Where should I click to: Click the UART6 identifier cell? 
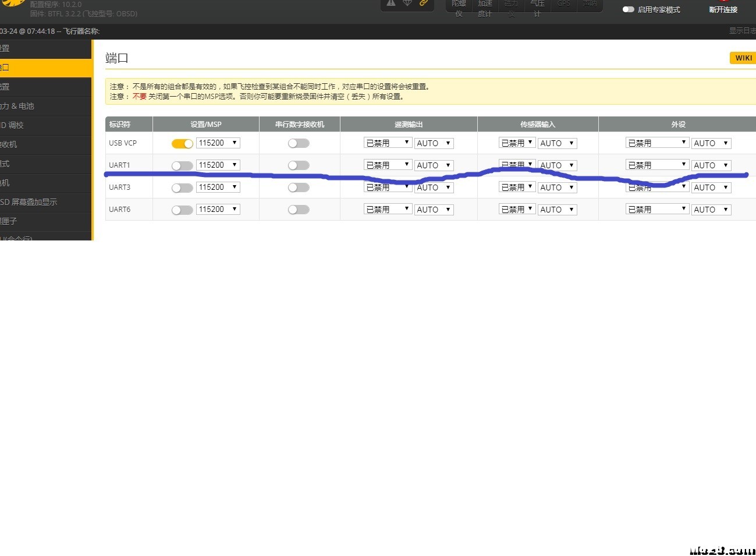[129, 210]
